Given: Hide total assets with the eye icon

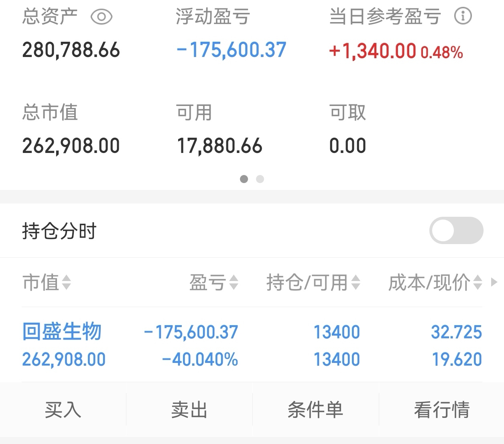Looking at the screenshot, I should (x=101, y=17).
